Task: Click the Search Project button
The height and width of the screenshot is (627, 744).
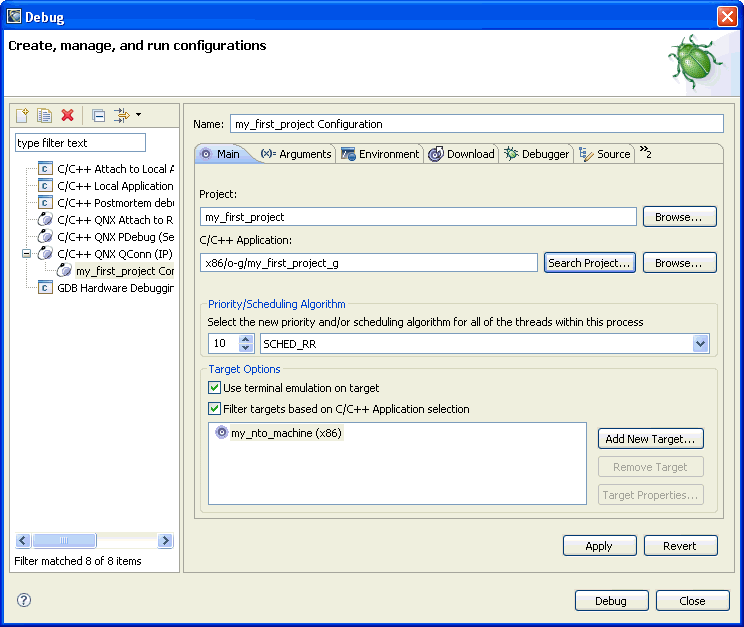Action: tap(590, 263)
